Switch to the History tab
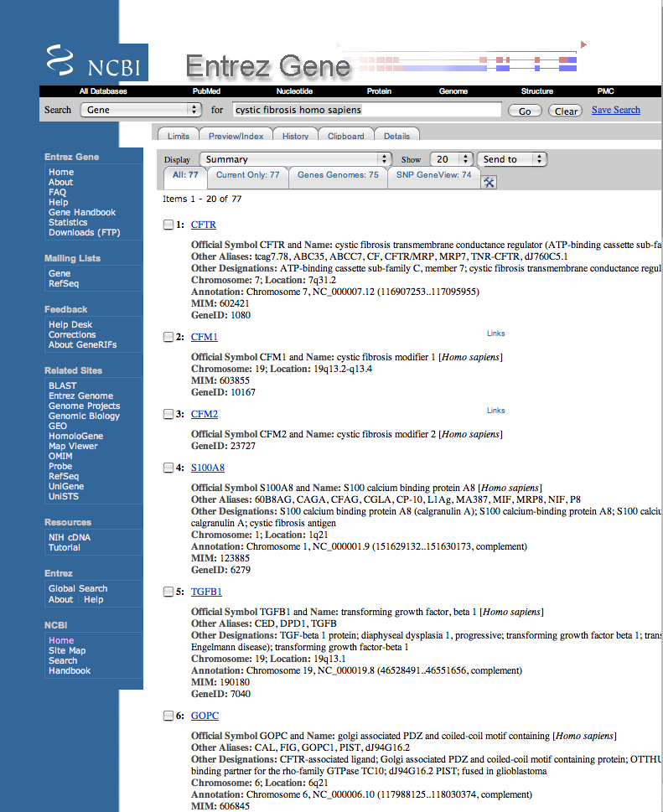Viewport: 663px width, 812px height. click(x=295, y=136)
